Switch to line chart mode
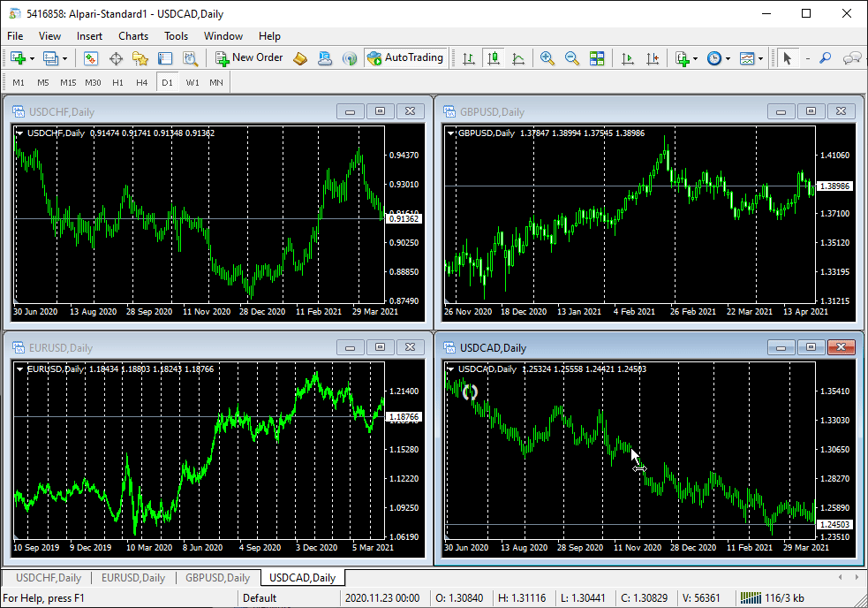Viewport: 868px width, 608px height. 518,57
